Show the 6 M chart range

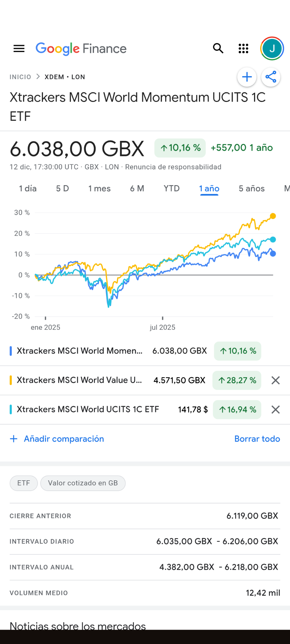coord(137,189)
